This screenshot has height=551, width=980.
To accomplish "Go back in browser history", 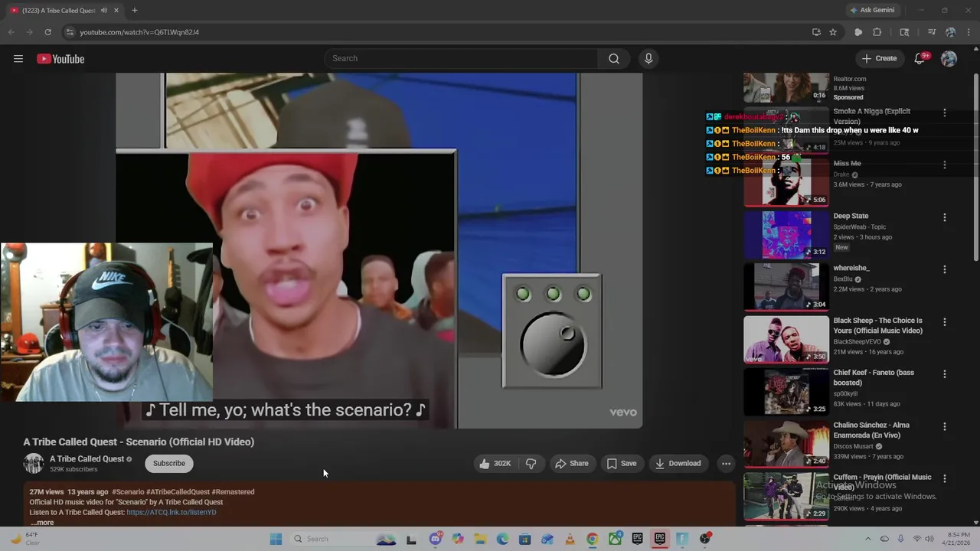I will (x=11, y=32).
